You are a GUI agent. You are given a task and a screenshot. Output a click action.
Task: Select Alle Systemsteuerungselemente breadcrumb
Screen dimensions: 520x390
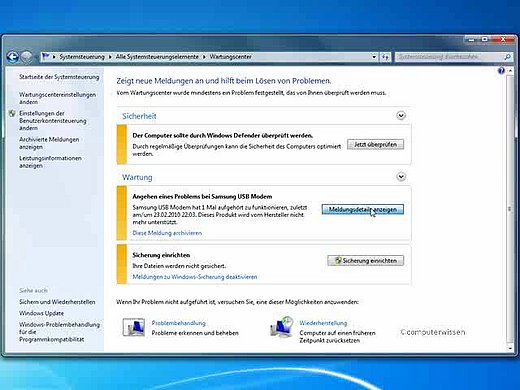tap(157, 57)
